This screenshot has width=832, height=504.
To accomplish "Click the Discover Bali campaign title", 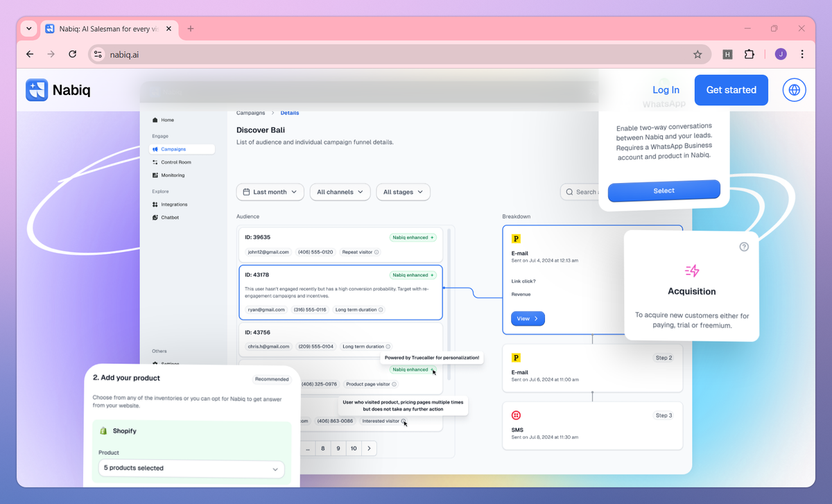I will (261, 130).
